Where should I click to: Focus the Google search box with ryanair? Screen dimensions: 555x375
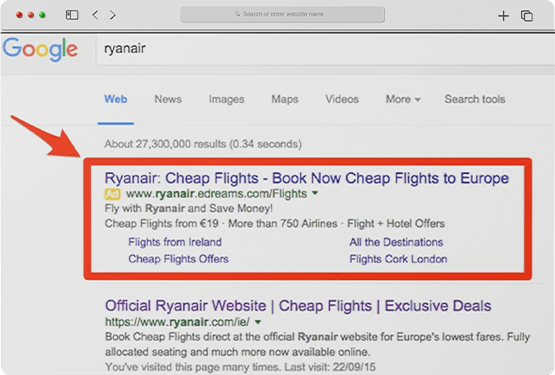[325, 50]
